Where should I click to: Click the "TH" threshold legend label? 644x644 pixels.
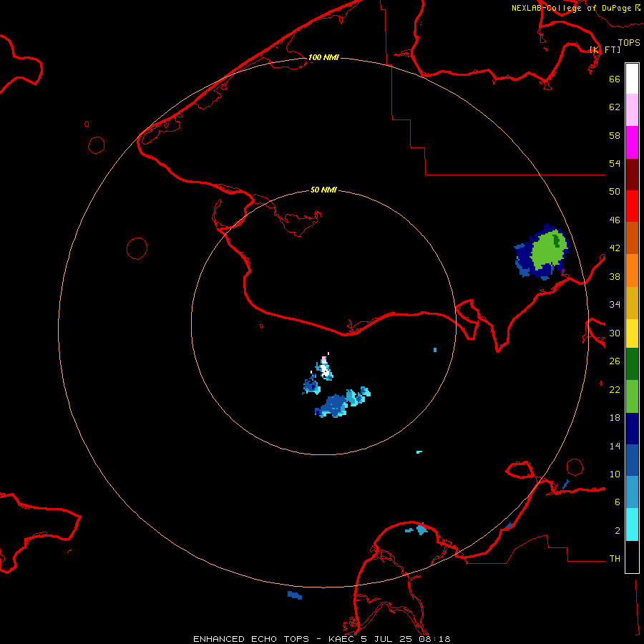point(615,559)
